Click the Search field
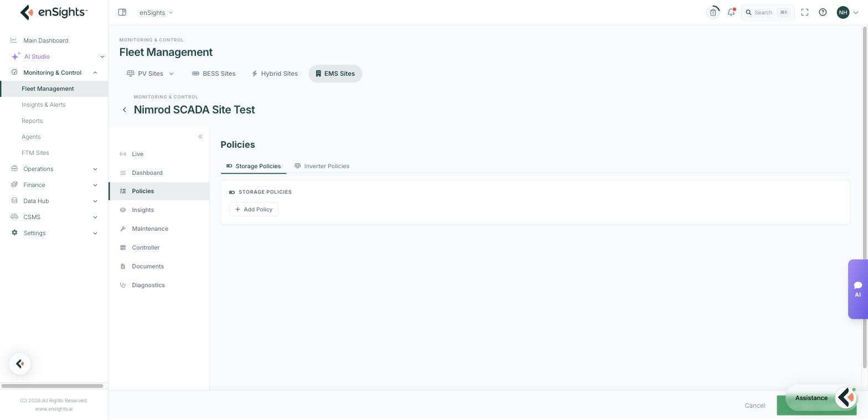868x420 pixels. 768,12
